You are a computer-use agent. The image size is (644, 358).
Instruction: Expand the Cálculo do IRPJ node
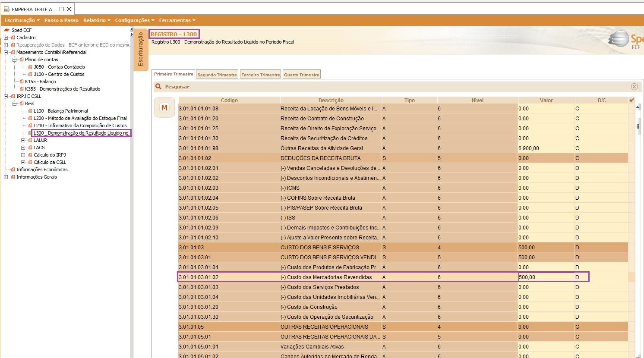[x=23, y=155]
